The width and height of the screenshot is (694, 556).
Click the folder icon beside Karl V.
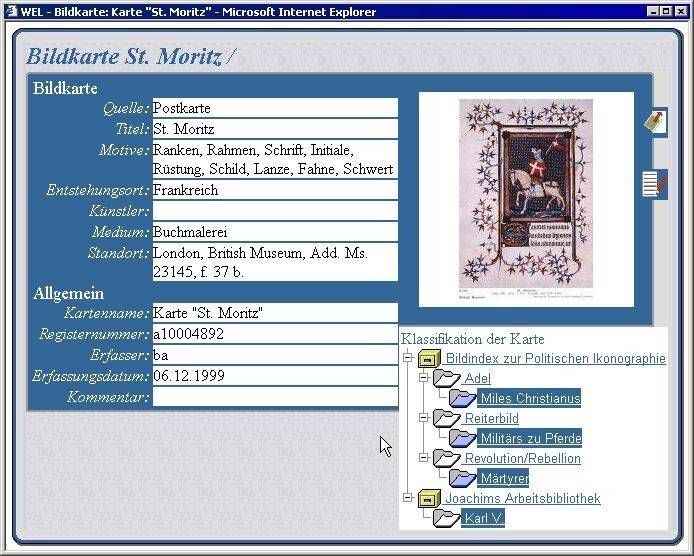[446, 518]
